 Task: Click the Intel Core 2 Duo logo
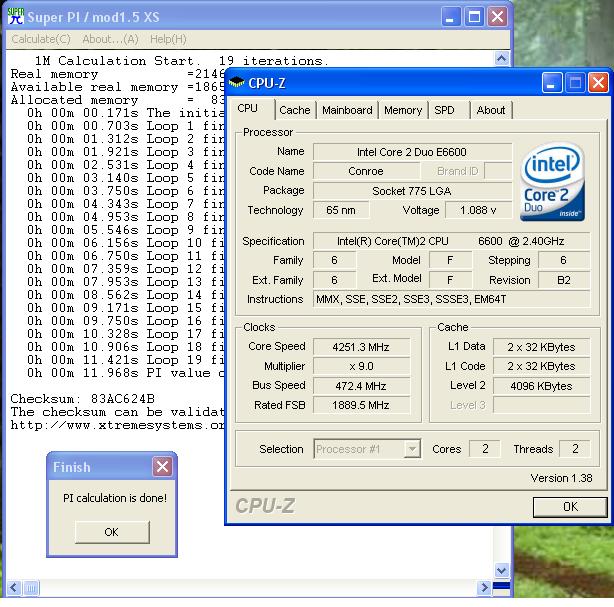click(x=552, y=181)
